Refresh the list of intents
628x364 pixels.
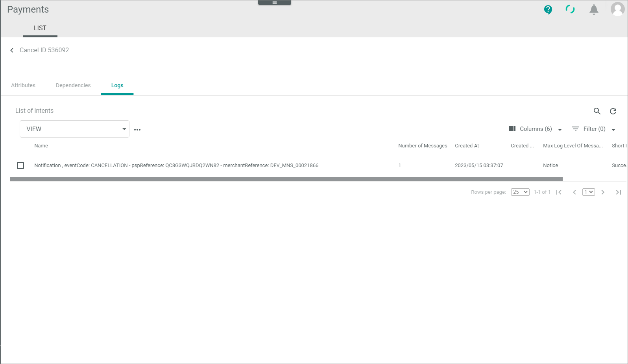[x=613, y=111]
